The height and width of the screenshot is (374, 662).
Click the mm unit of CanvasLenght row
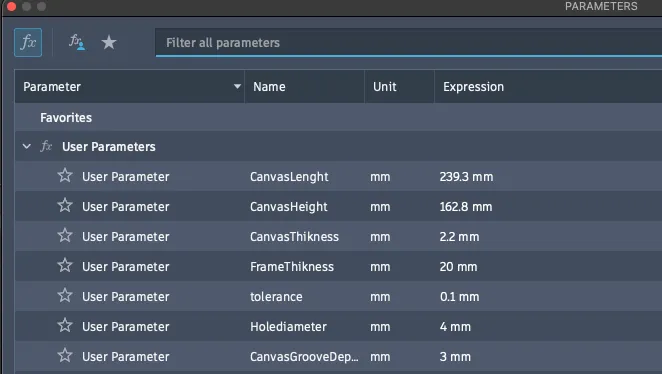380,176
